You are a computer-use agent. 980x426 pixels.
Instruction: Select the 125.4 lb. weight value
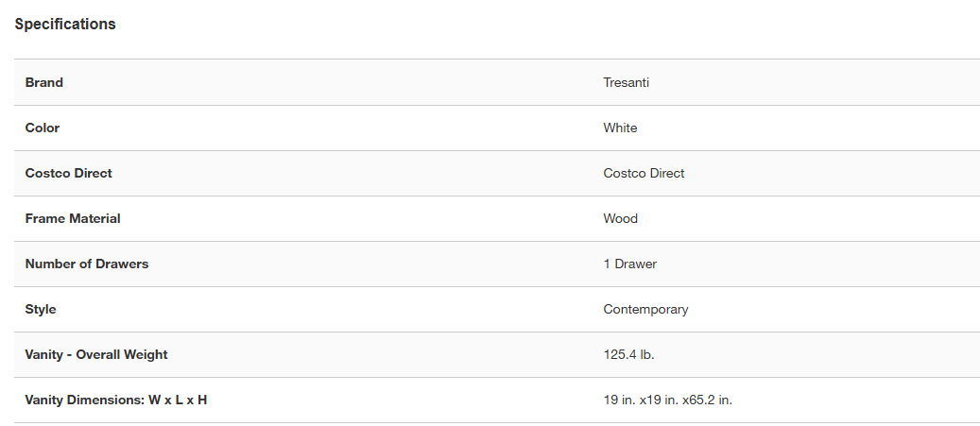point(628,354)
